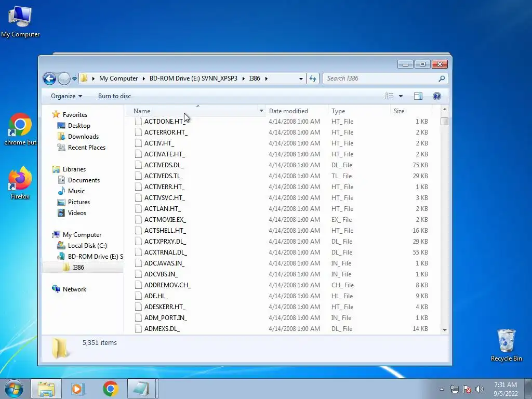Select the ACXTRNAL.DL_ file icon
Screen dimensions: 532x399
pyautogui.click(x=138, y=252)
